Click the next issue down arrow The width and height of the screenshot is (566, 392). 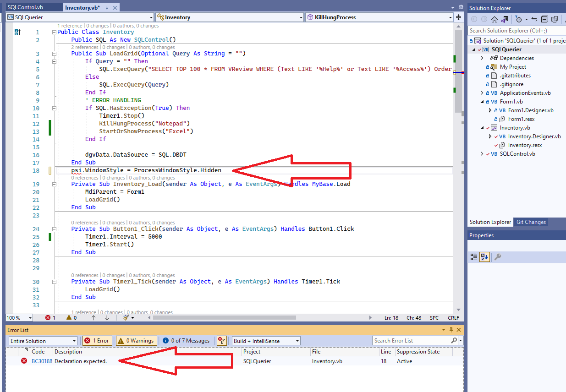pyautogui.click(x=107, y=317)
